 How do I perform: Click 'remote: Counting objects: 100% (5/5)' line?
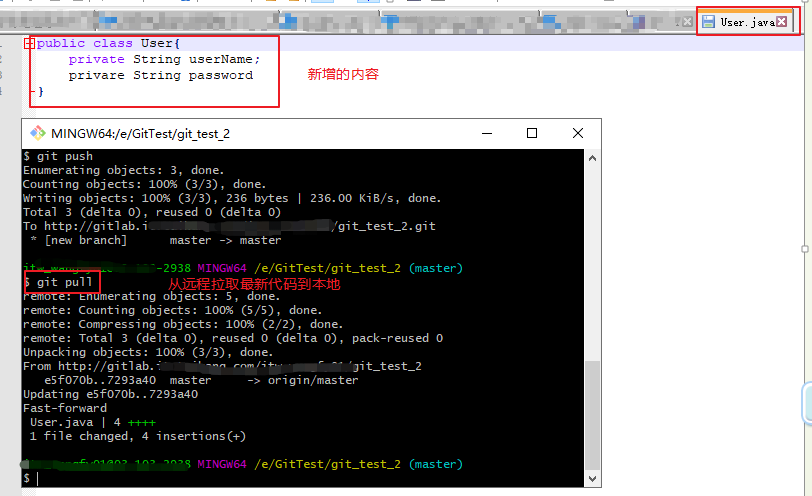point(172,310)
